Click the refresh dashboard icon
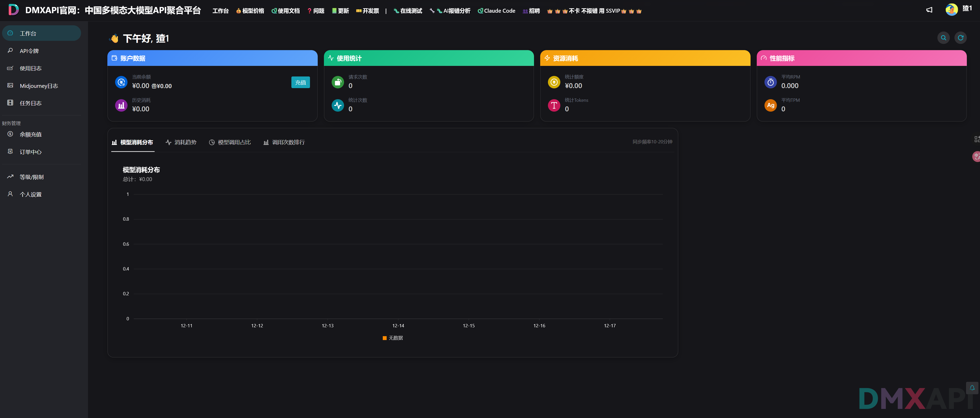 coord(960,38)
